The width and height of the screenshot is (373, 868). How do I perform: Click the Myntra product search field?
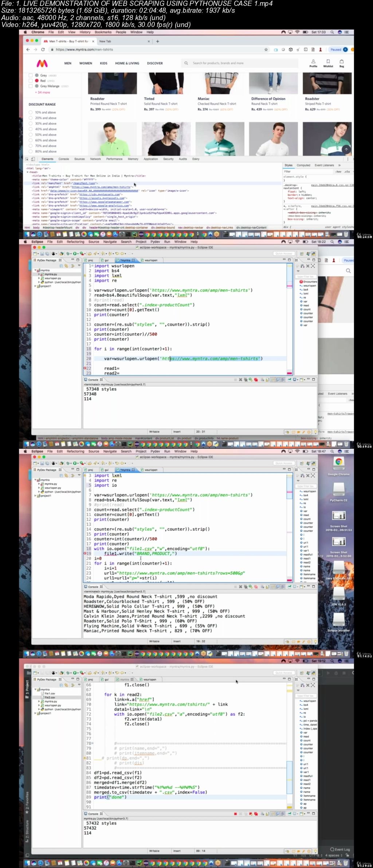coord(240,63)
